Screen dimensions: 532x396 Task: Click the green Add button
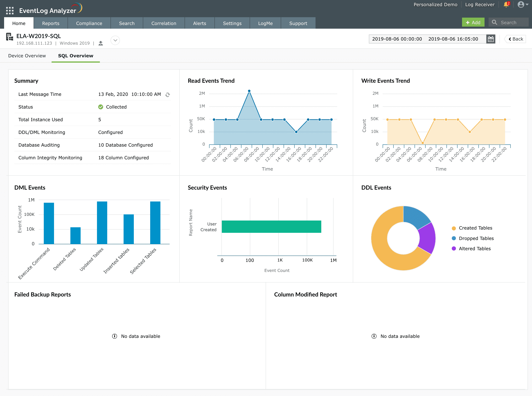473,22
